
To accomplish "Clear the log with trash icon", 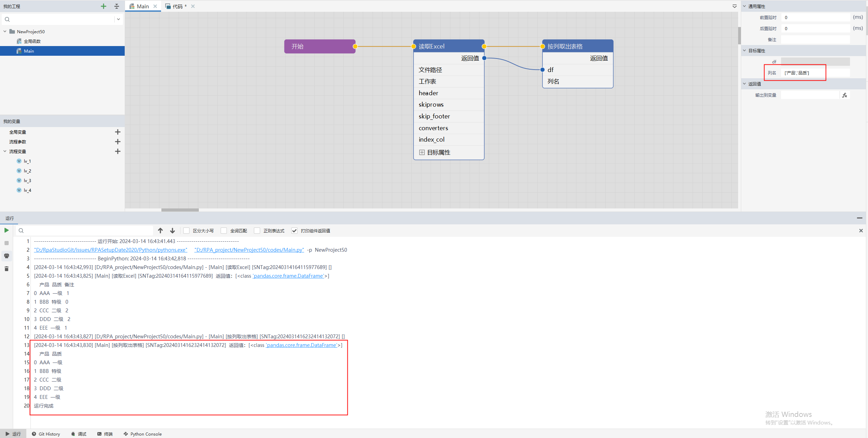I will pyautogui.click(x=7, y=269).
